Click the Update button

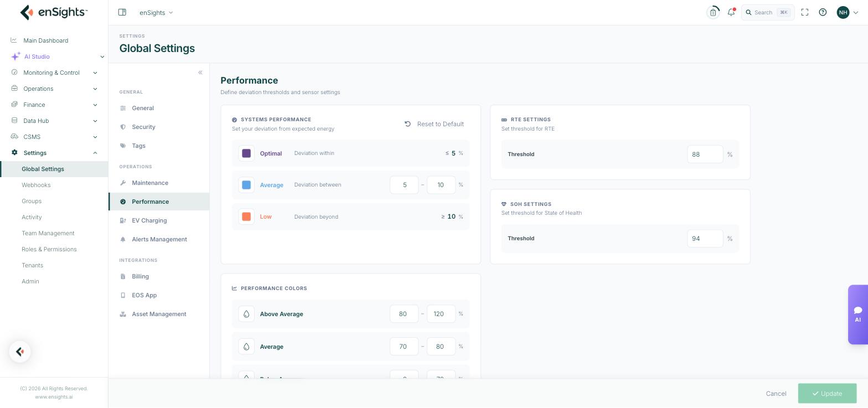[x=827, y=394]
